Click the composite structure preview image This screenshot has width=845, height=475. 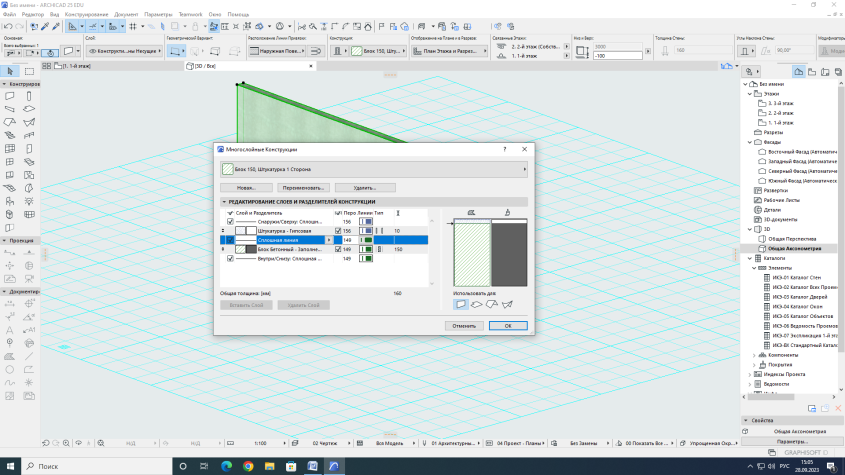click(490, 253)
